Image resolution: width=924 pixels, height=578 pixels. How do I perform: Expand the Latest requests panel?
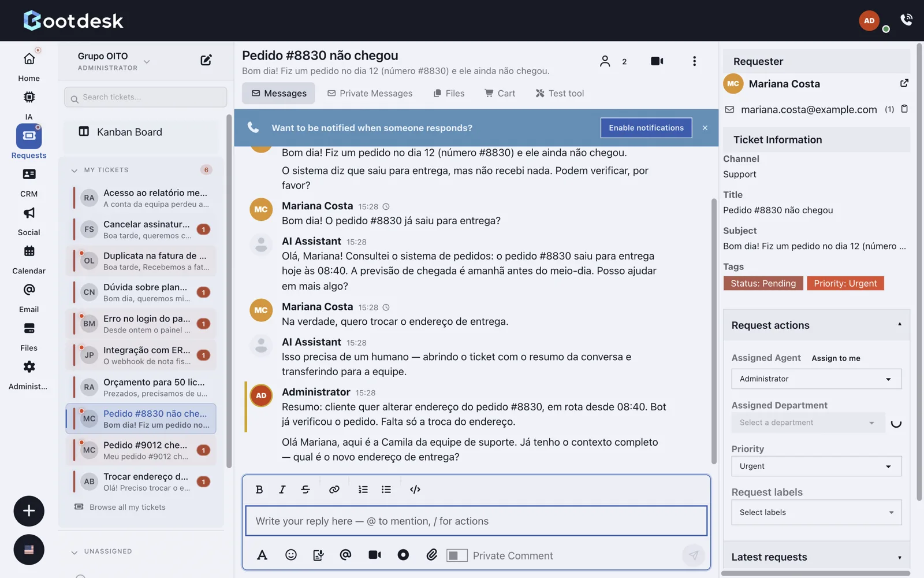(x=816, y=557)
